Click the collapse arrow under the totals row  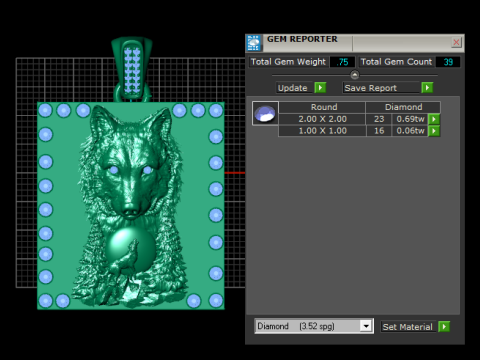[355, 75]
